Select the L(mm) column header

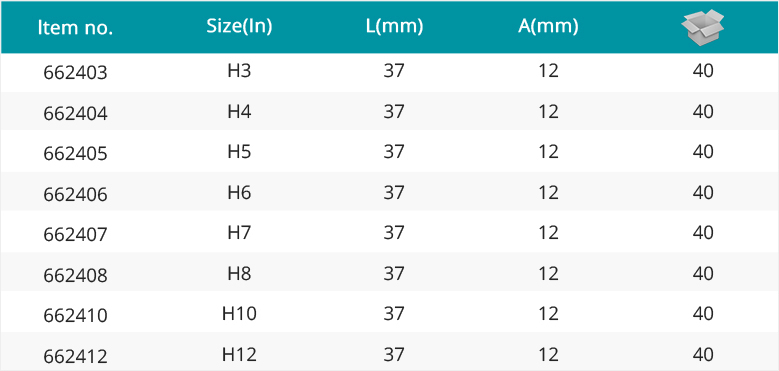click(x=394, y=27)
